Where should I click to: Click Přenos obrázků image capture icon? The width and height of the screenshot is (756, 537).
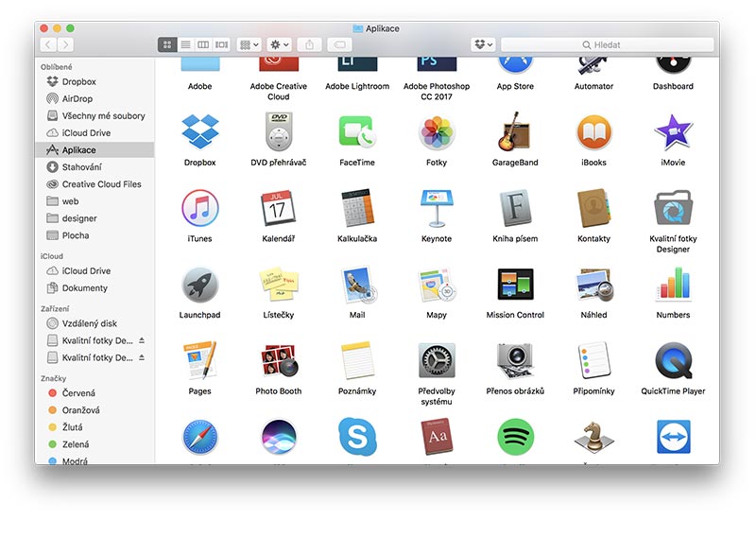point(515,360)
